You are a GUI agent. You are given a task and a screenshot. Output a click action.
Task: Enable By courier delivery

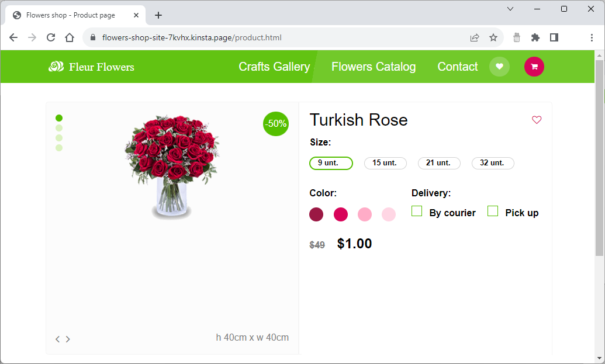click(x=417, y=211)
